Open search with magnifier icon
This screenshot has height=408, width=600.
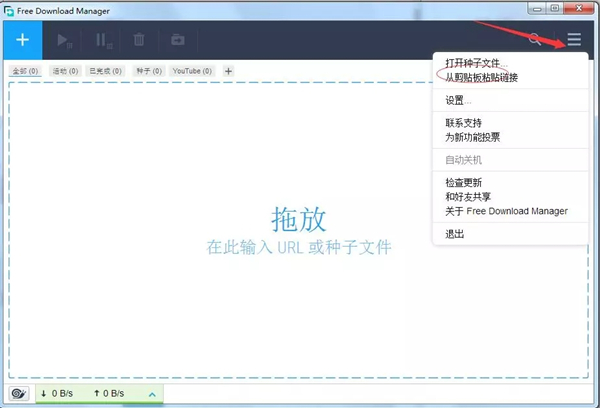535,39
